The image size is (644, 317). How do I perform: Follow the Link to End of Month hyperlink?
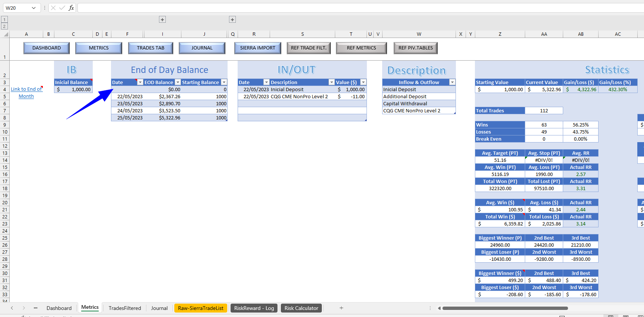pos(26,93)
